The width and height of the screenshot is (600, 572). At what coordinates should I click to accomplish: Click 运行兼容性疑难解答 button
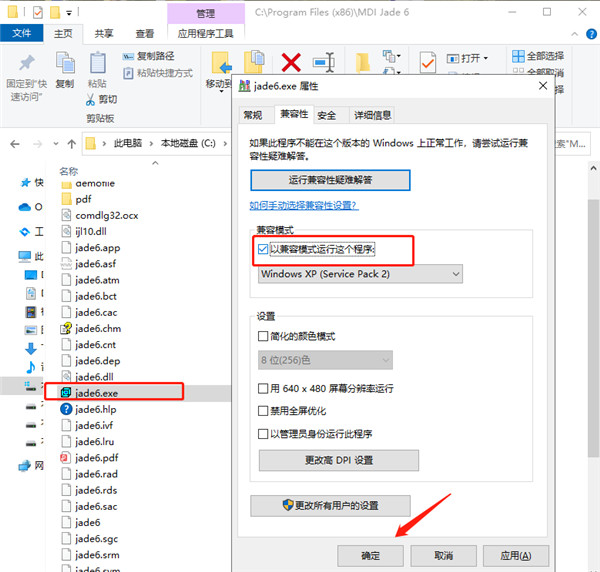[330, 180]
